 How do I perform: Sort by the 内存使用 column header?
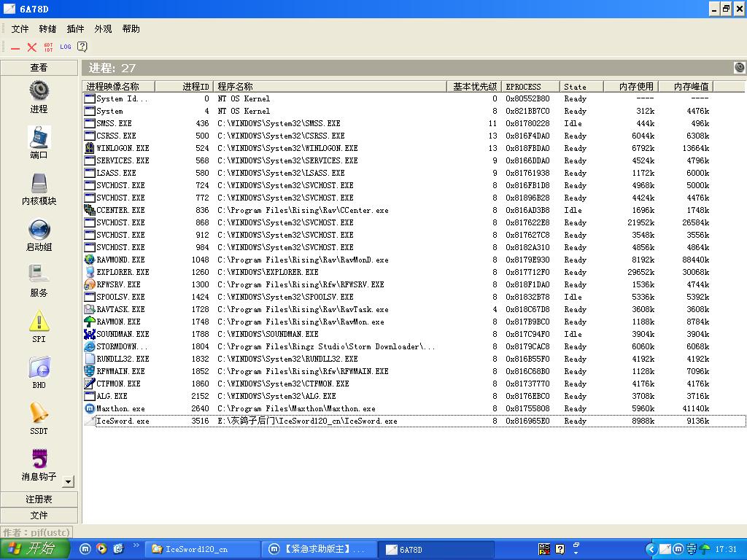tap(631, 87)
